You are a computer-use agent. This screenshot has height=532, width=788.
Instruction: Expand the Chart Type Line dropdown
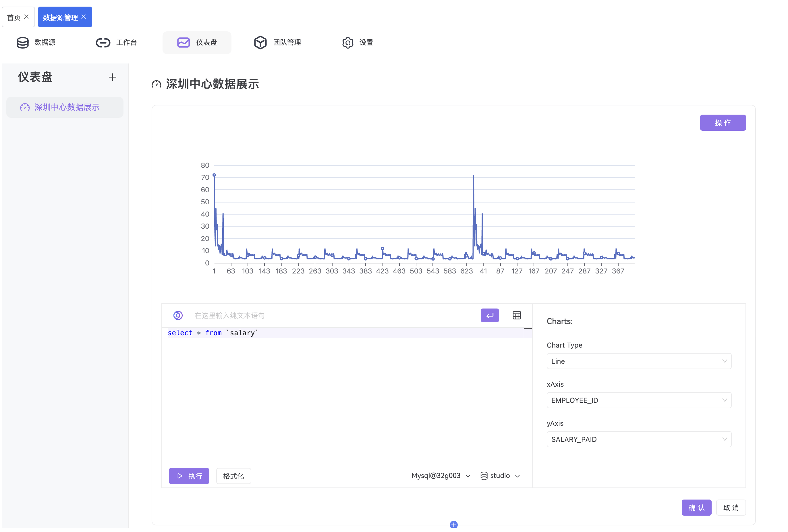point(638,361)
